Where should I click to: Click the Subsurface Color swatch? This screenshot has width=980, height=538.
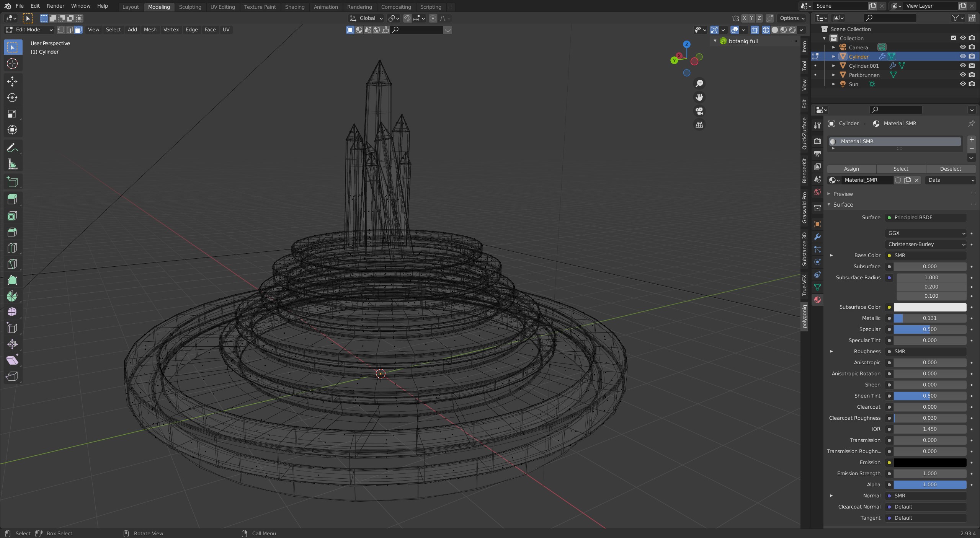(x=929, y=307)
